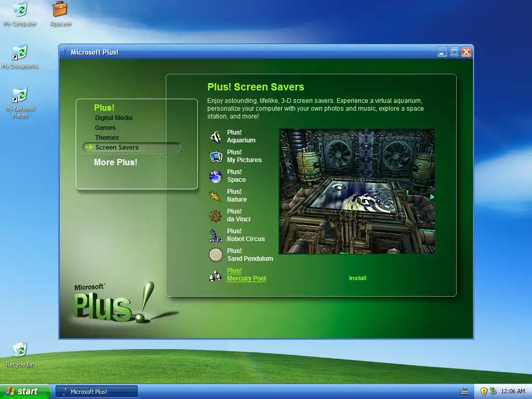The width and height of the screenshot is (532, 399).
Task: Click the Plus! Mercury Pool droplets icon
Action: (x=216, y=275)
